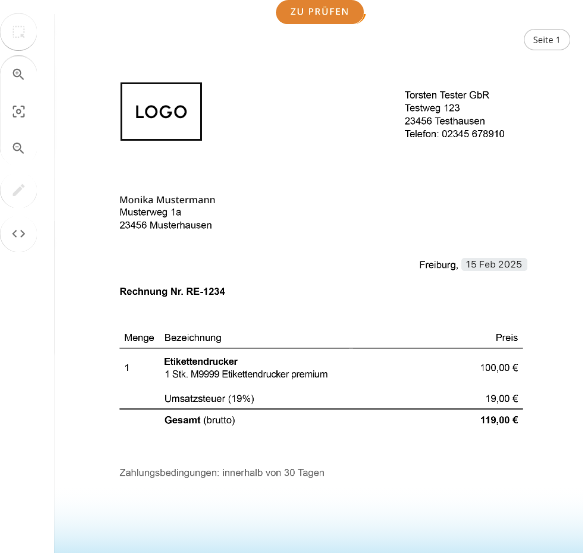Fit document to view with center-focus icon
The image size is (583, 553).
pos(19,112)
